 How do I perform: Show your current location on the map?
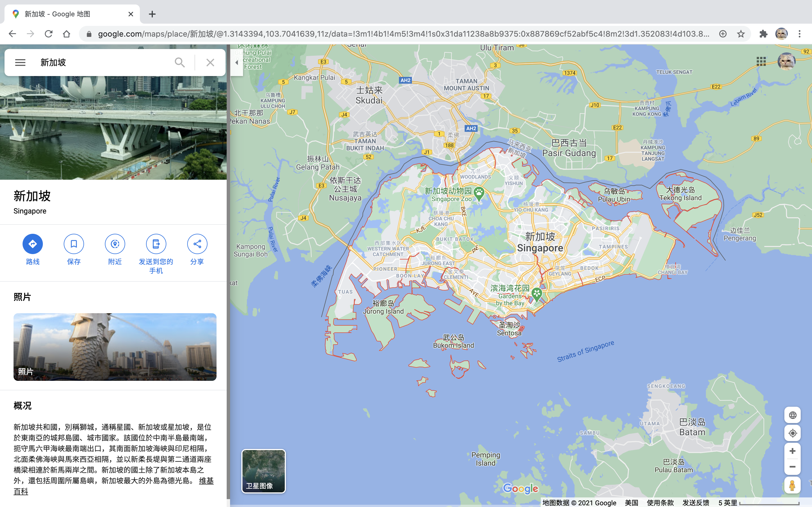pyautogui.click(x=793, y=433)
